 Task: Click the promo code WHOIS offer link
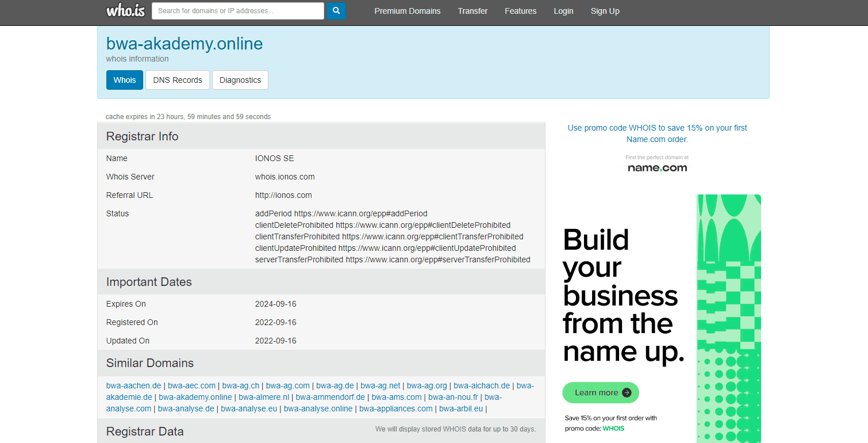657,133
